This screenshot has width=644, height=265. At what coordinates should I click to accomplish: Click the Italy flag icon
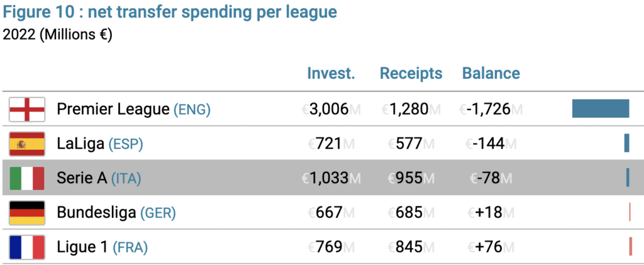coord(26,178)
